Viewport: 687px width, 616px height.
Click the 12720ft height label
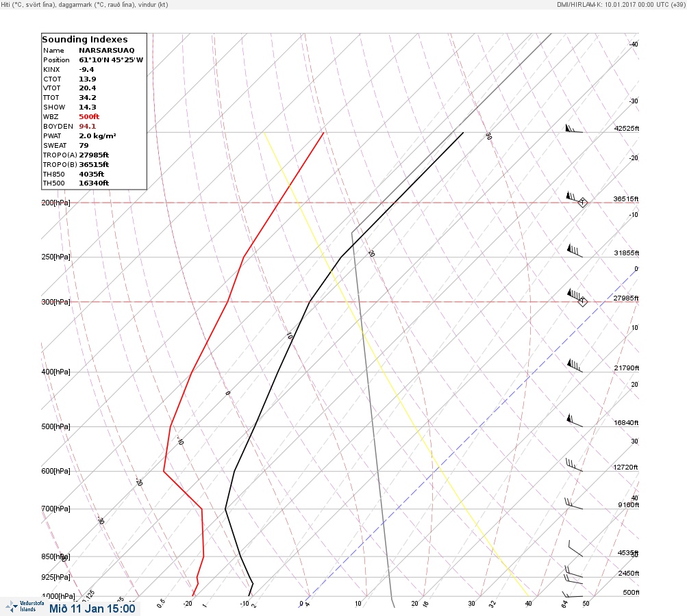(625, 467)
